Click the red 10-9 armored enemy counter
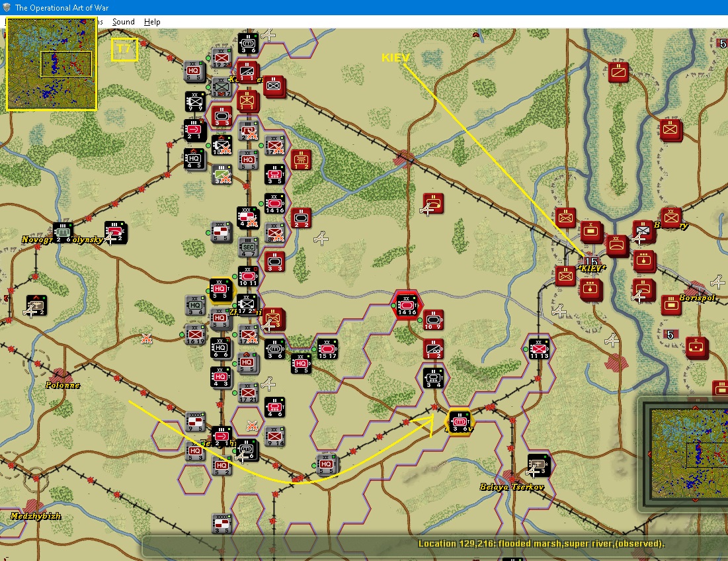728x561 pixels. [434, 320]
